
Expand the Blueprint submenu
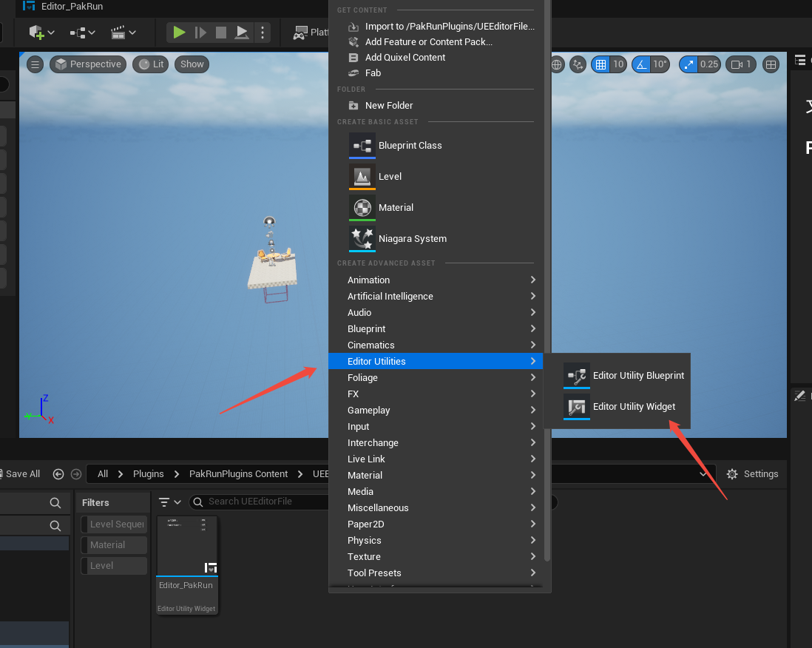click(x=436, y=329)
